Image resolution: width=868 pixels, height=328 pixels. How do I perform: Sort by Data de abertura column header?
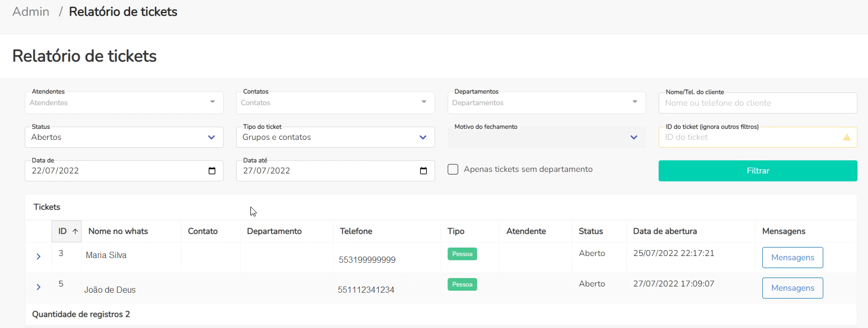tap(665, 231)
